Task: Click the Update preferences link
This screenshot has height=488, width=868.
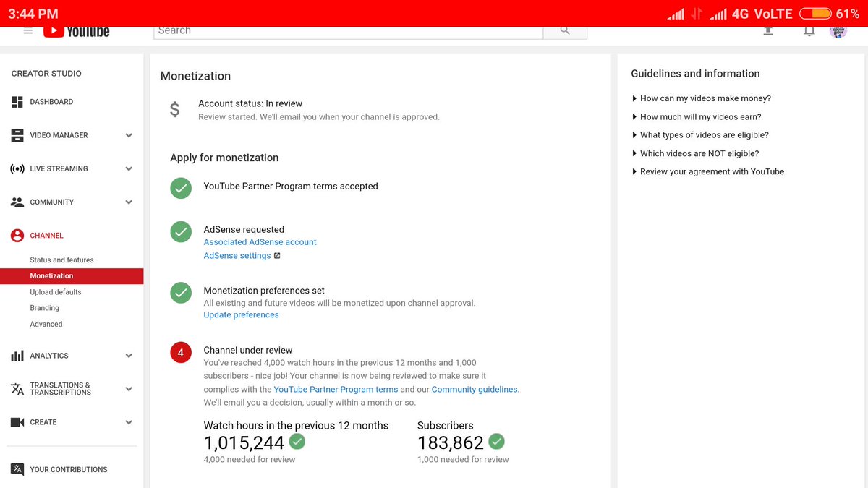Action: click(x=242, y=315)
